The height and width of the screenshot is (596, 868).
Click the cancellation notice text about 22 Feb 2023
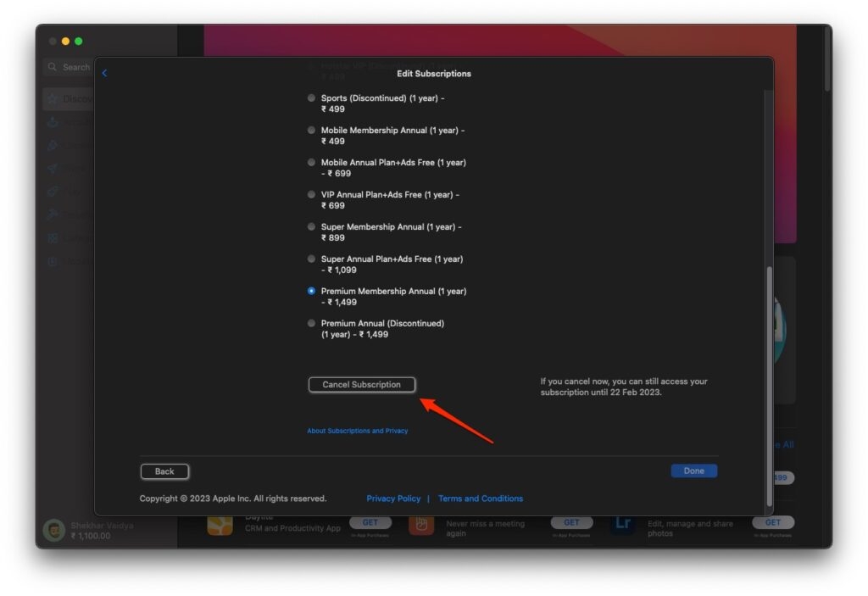coord(624,387)
